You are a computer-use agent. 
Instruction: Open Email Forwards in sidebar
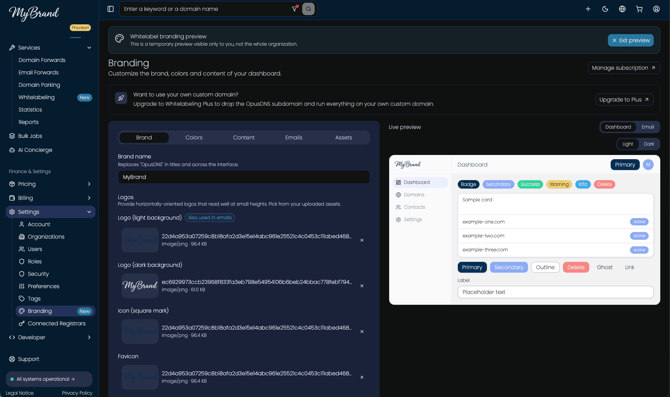[38, 73]
